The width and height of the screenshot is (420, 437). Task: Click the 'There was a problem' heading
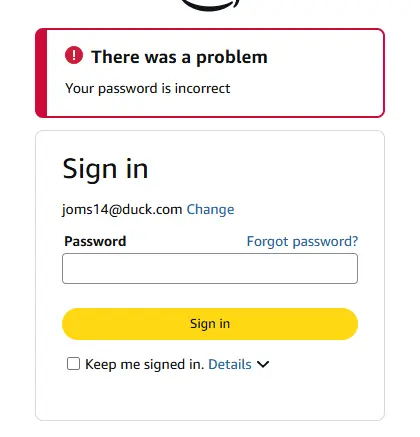(x=180, y=57)
